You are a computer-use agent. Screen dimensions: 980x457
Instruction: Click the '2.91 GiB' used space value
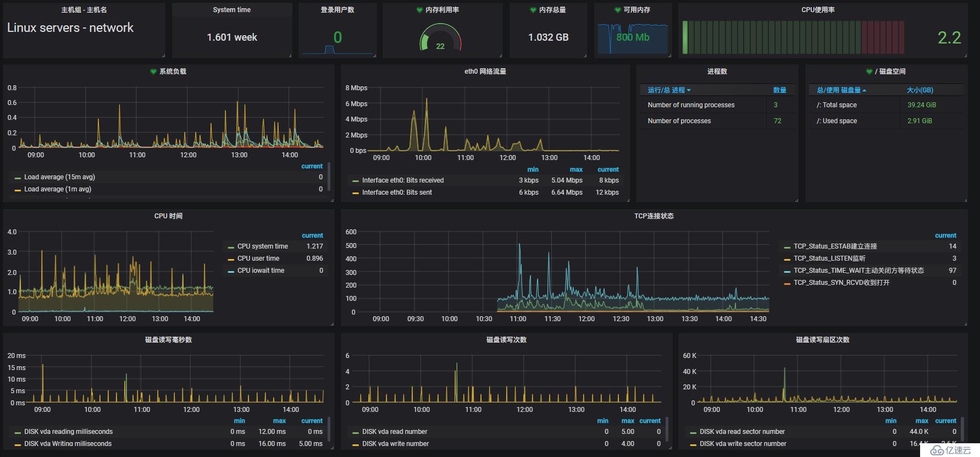pos(920,121)
